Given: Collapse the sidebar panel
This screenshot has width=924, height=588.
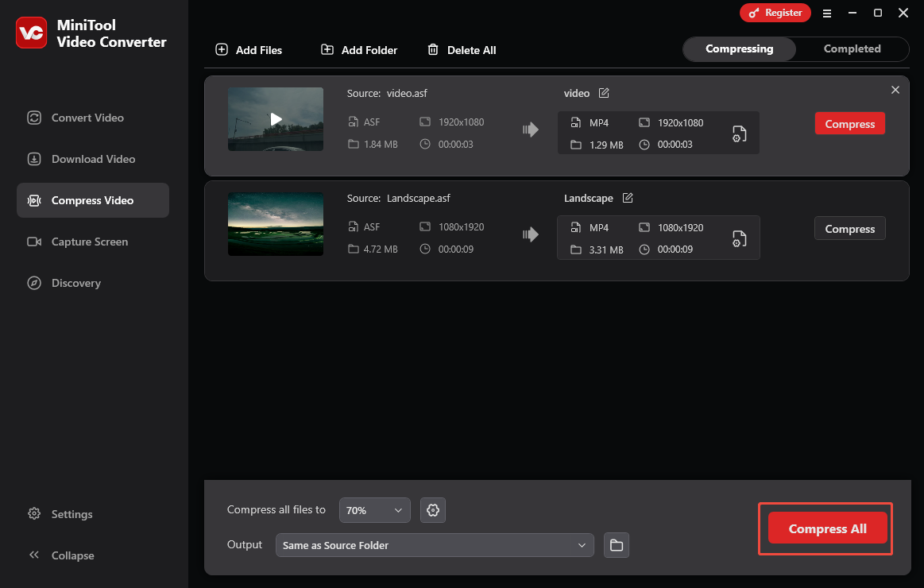Looking at the screenshot, I should (x=62, y=555).
